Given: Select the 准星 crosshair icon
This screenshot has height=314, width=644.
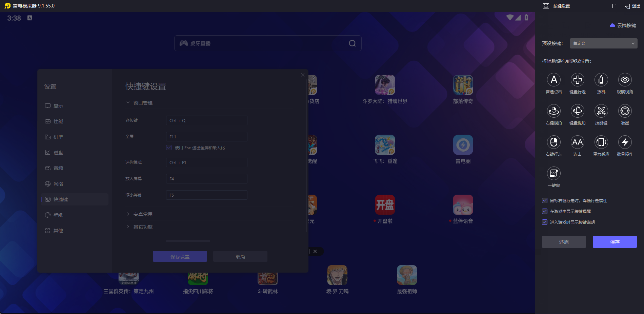Looking at the screenshot, I should (625, 111).
